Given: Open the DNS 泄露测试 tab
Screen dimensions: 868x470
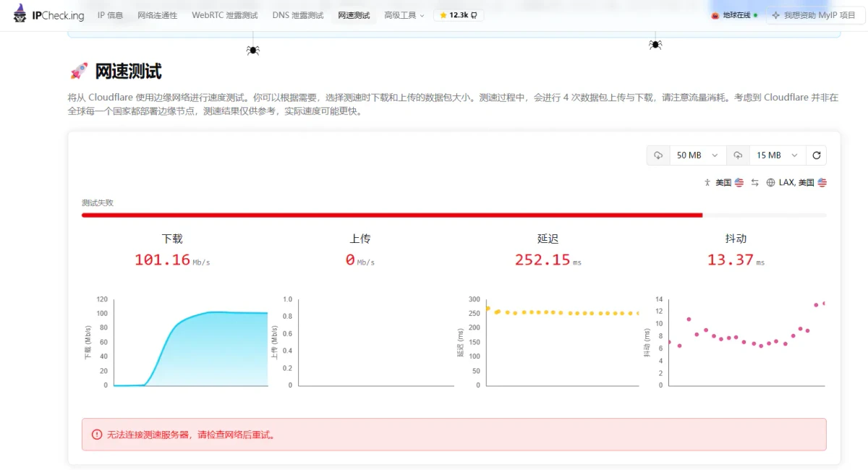Looking at the screenshot, I should [298, 15].
